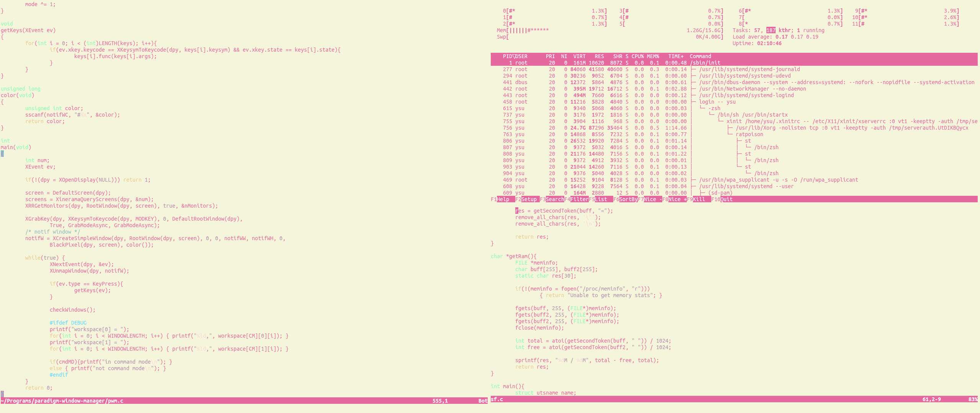Image resolution: width=980 pixels, height=413 pixels.
Task: Place cursor on 'char *getRam(){' line in sf.c
Action: [513, 256]
